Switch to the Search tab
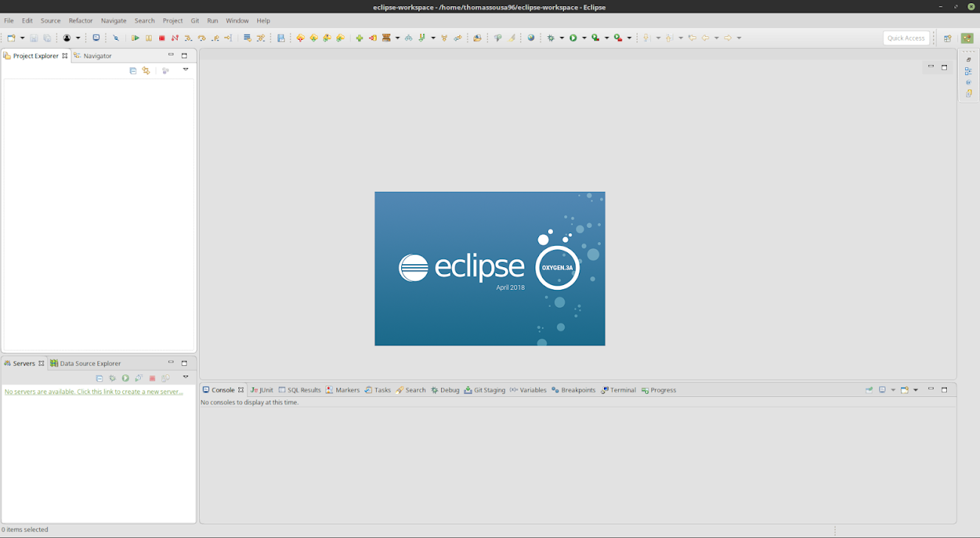 [x=411, y=390]
